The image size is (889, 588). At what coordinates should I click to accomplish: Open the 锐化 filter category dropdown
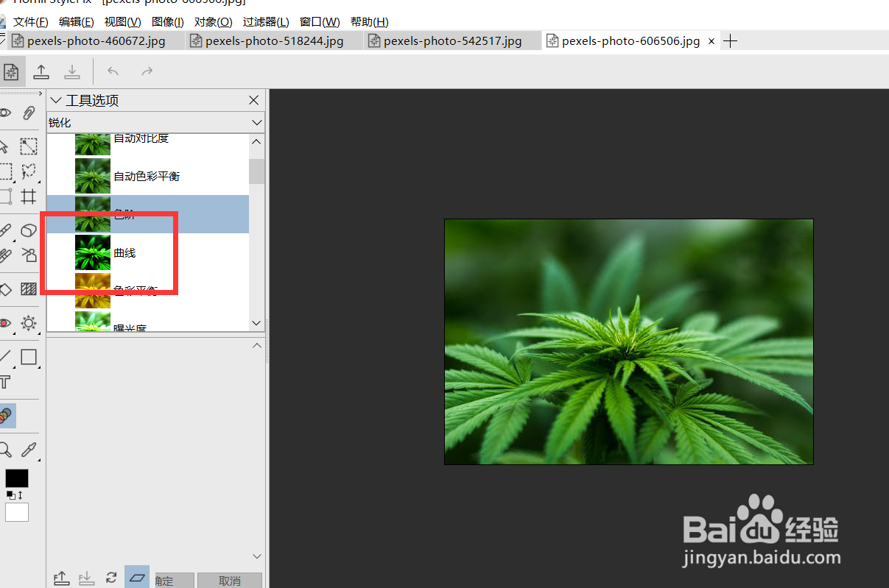256,122
